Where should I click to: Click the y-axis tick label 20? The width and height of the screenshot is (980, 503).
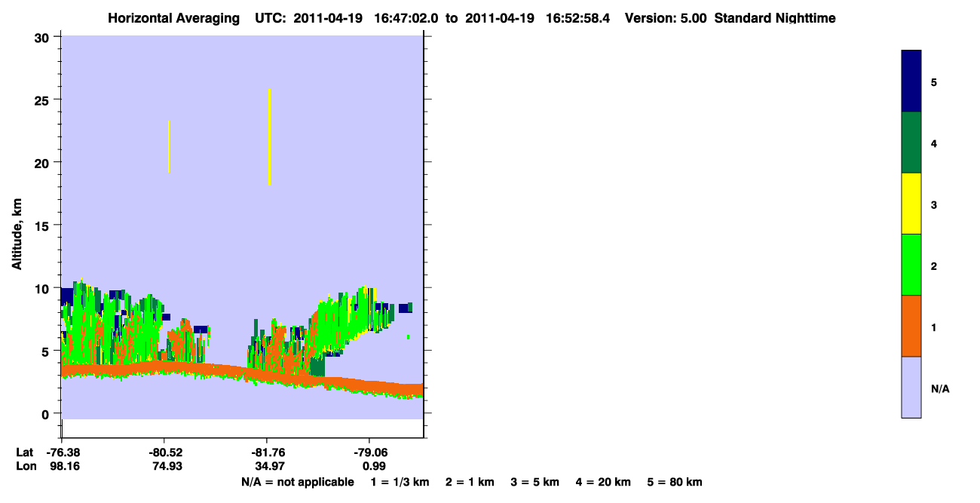click(42, 162)
